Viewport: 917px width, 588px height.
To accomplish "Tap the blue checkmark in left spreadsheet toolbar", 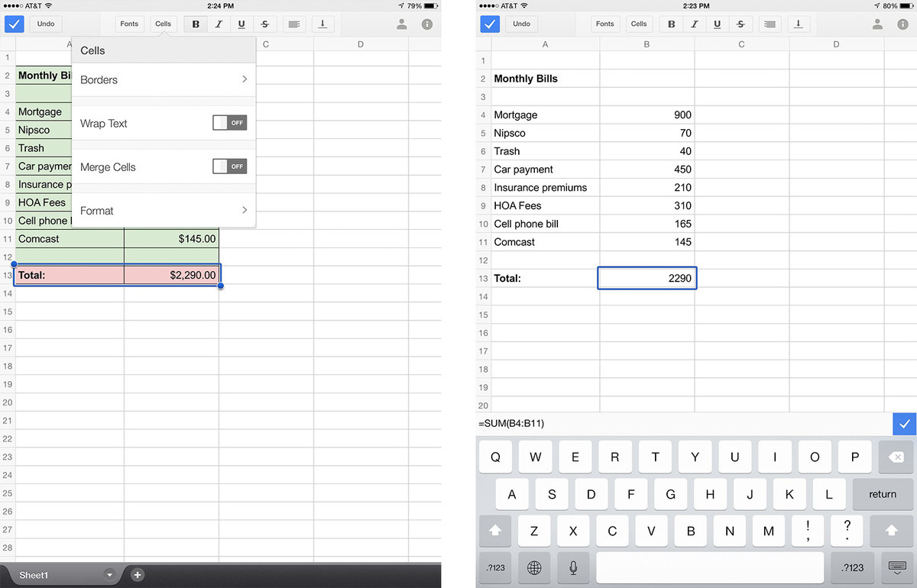I will (15, 24).
